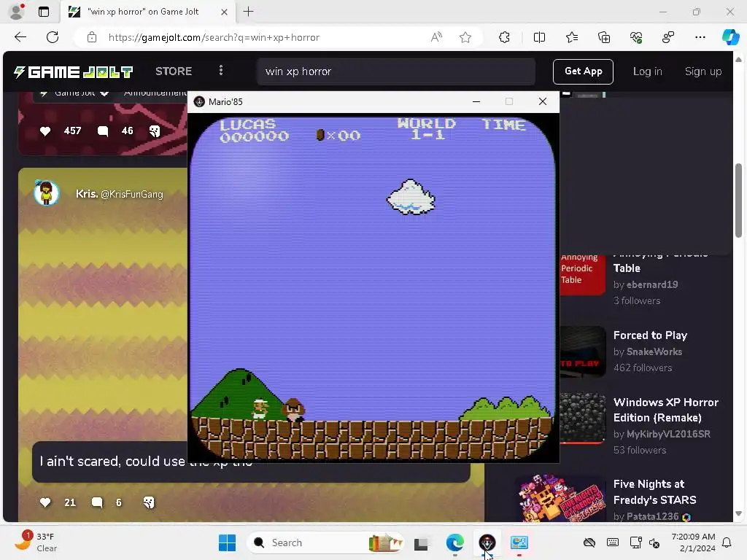
Task: Open the Forced to Play game
Action: (650, 335)
